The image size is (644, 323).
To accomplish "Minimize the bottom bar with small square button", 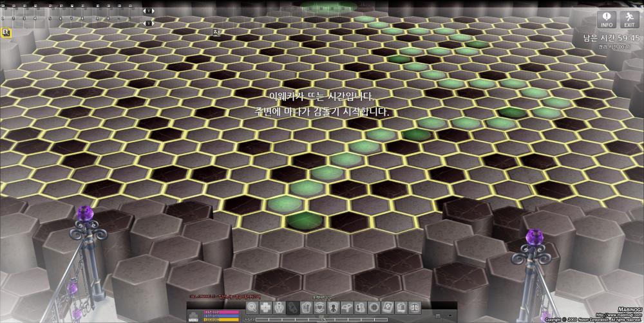I will (439, 315).
